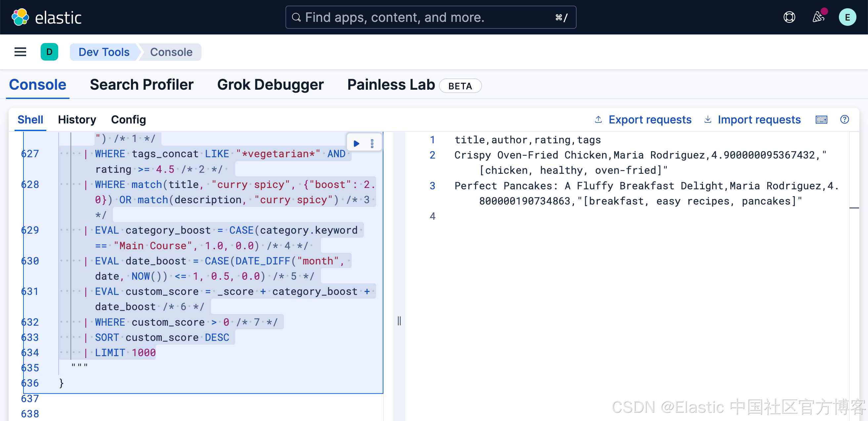Select the Config tab
Viewport: 868px width, 421px height.
(128, 120)
